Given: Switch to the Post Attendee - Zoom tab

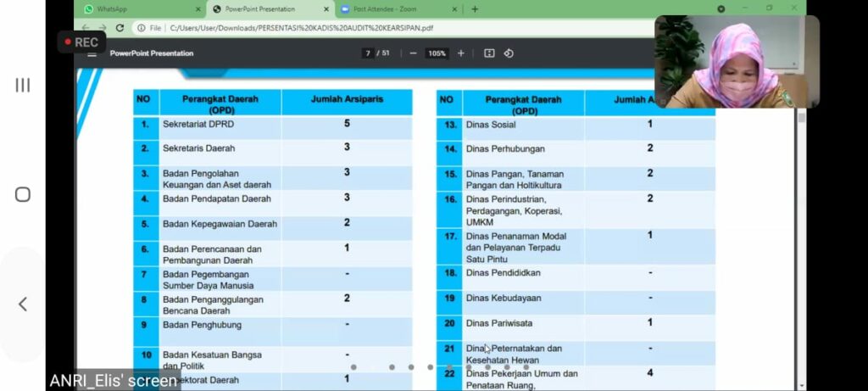Looking at the screenshot, I should point(381,9).
